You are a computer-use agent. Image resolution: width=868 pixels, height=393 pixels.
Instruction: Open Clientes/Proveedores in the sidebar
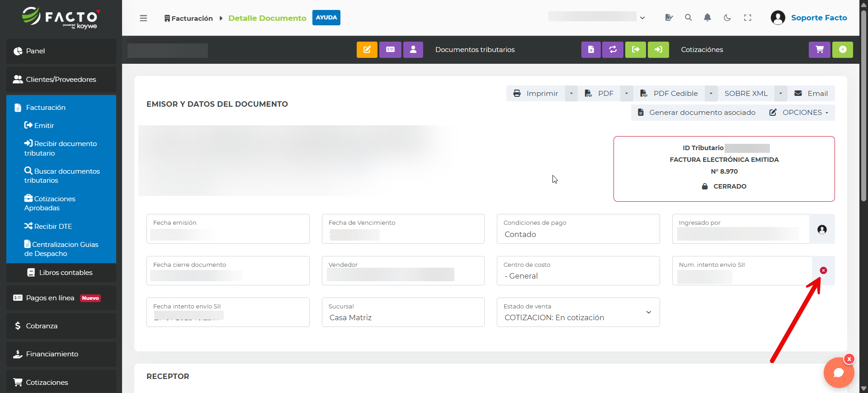click(x=61, y=80)
